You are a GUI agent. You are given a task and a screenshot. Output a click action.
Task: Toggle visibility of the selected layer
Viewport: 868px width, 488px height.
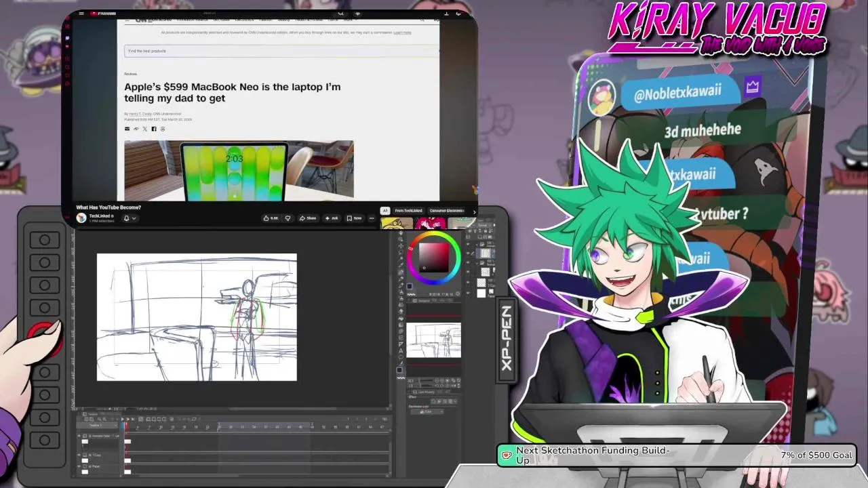point(468,253)
